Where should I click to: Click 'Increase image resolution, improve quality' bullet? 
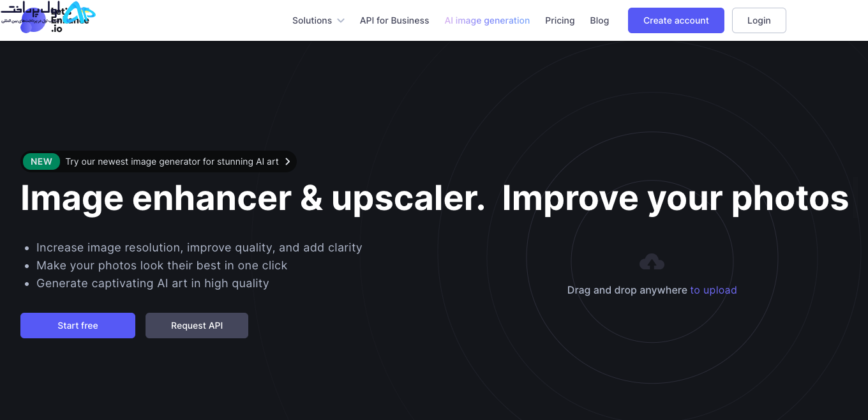coord(199,247)
